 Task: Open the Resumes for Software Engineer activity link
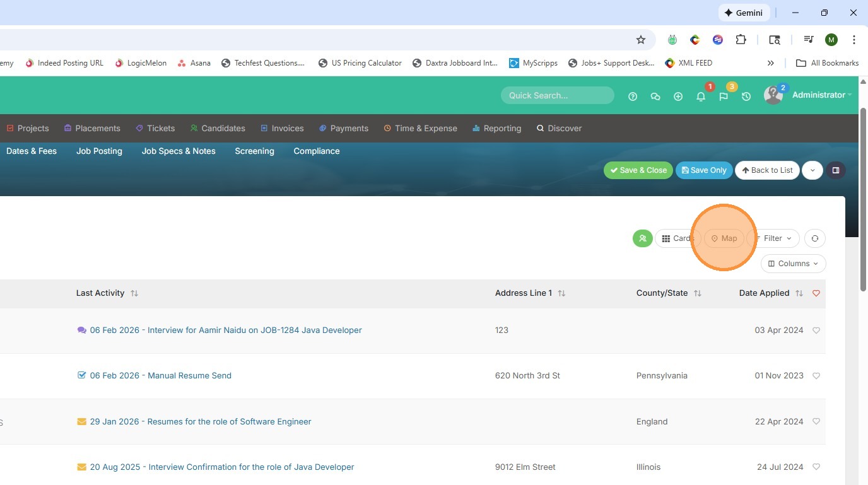[x=201, y=421]
